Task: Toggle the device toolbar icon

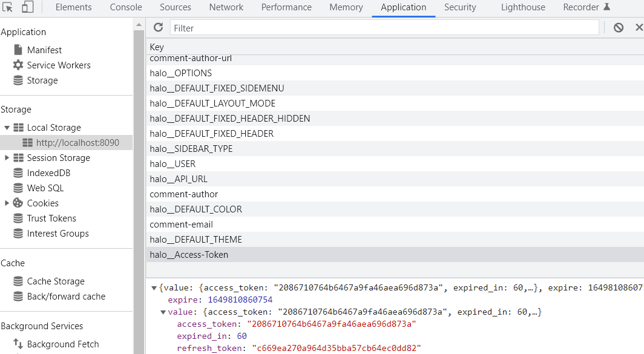Action: (x=27, y=7)
